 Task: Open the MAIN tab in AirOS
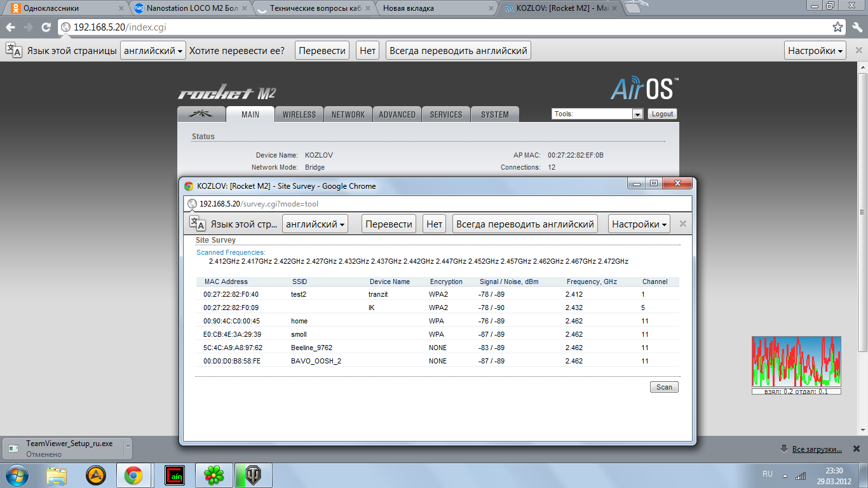click(250, 114)
